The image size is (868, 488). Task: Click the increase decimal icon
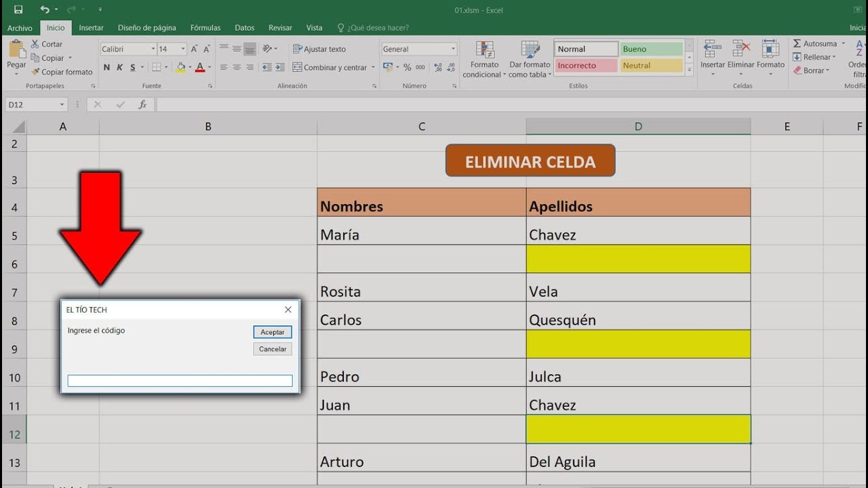[438, 68]
